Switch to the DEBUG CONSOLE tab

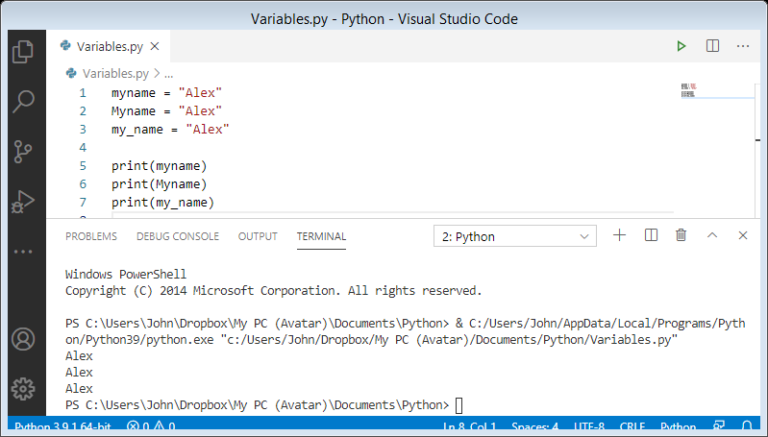[177, 236]
